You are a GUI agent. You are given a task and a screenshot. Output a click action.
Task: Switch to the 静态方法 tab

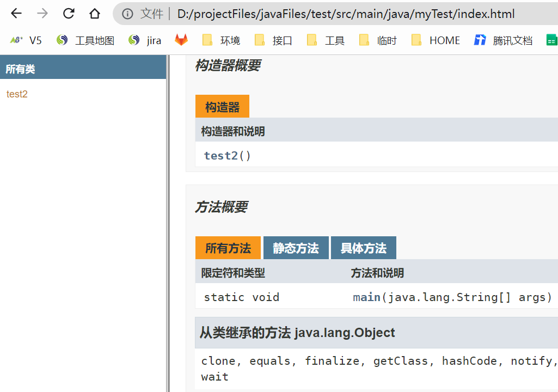click(x=296, y=248)
